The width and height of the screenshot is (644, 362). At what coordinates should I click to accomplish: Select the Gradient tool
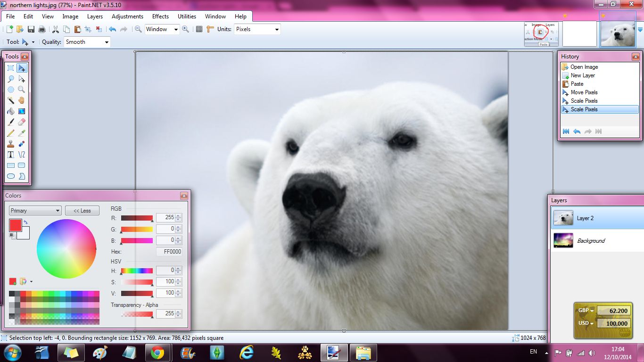point(22,111)
